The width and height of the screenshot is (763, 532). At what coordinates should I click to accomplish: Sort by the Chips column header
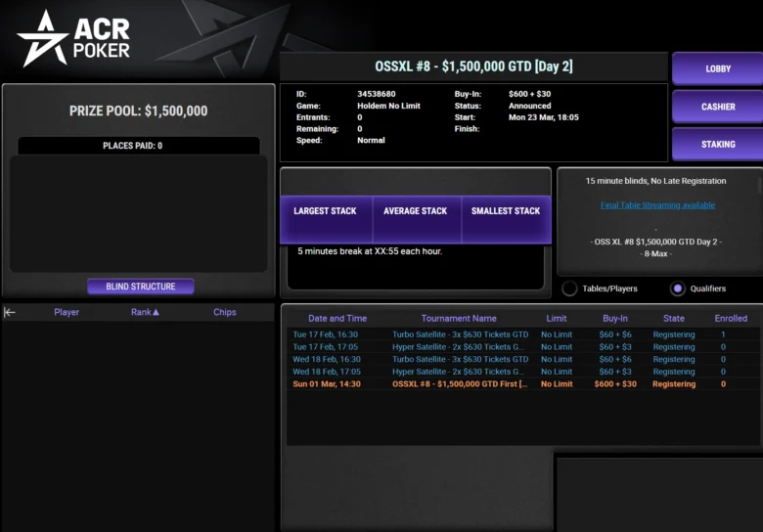click(225, 312)
